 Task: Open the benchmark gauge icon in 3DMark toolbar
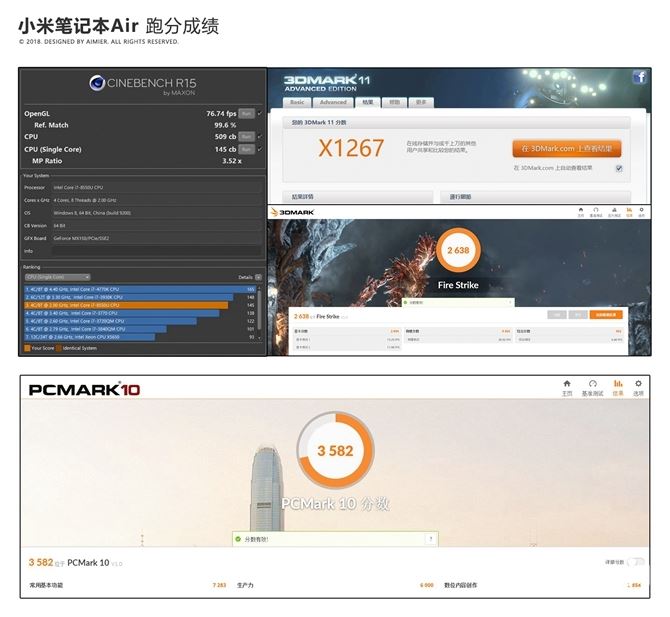coord(596,212)
